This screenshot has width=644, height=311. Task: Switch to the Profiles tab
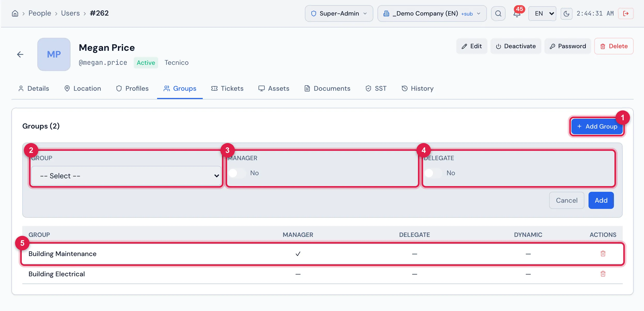(132, 88)
